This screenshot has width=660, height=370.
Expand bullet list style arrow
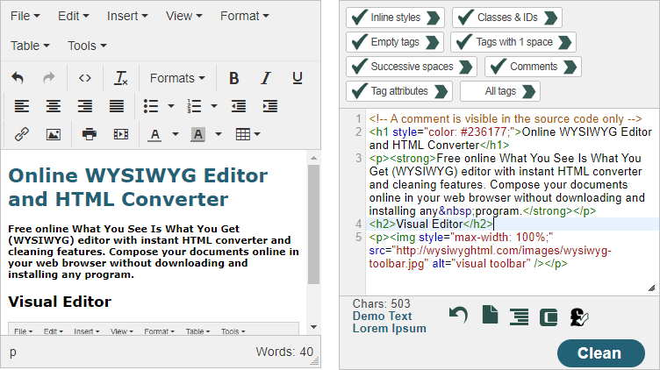(x=171, y=106)
